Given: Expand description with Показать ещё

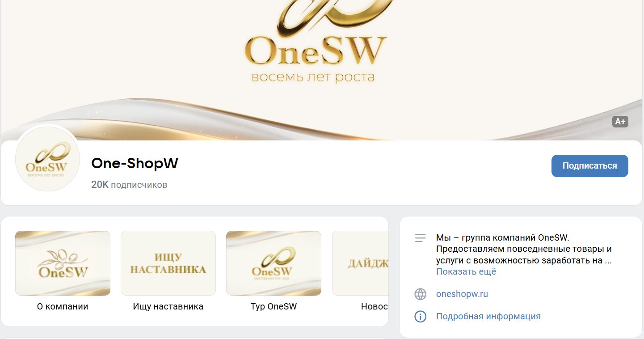Looking at the screenshot, I should (x=466, y=271).
